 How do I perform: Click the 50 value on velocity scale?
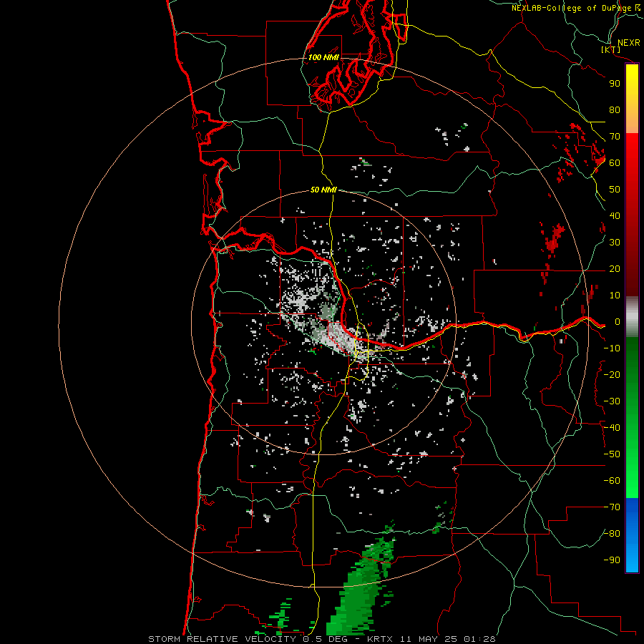(x=615, y=190)
